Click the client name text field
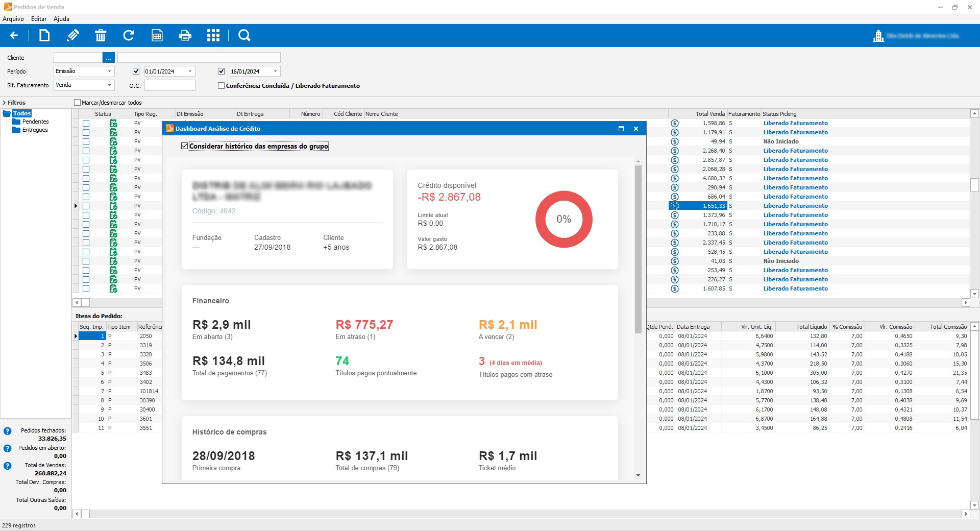Screen dimensions: 980x531 [199, 58]
